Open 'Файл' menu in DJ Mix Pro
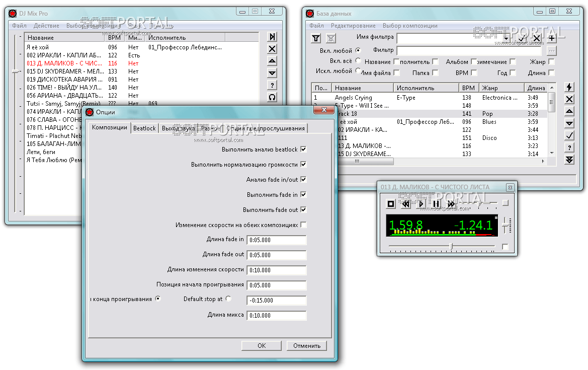This screenshot has height=370, width=588. tap(19, 26)
